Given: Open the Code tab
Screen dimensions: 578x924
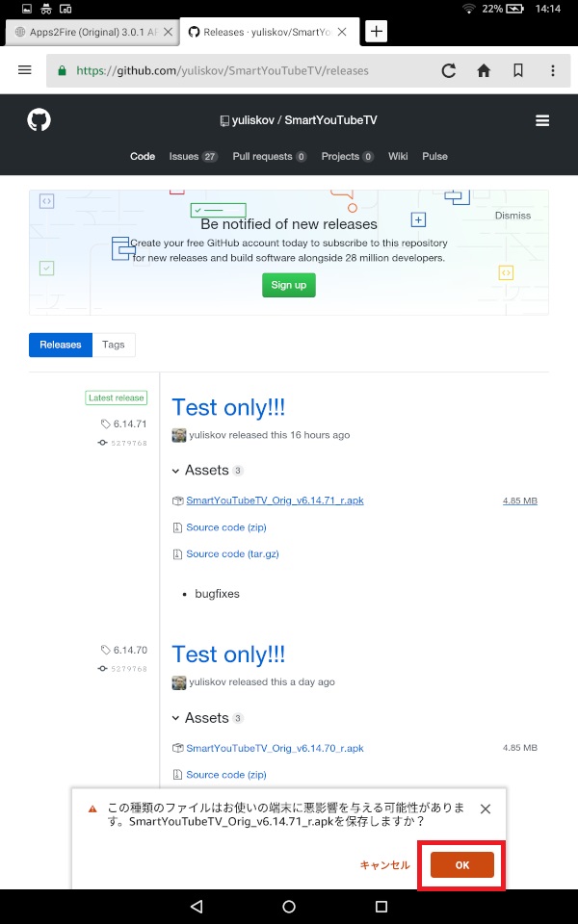Looking at the screenshot, I should tap(143, 156).
